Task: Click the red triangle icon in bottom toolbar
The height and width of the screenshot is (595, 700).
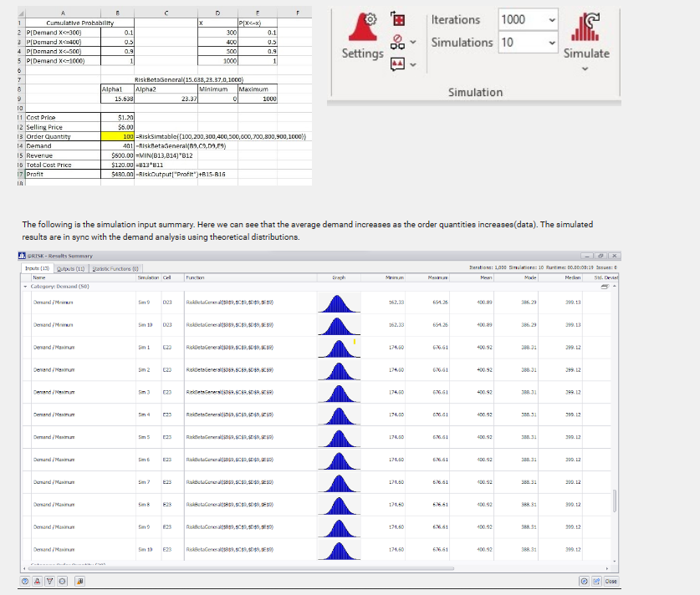Action: 38,582
